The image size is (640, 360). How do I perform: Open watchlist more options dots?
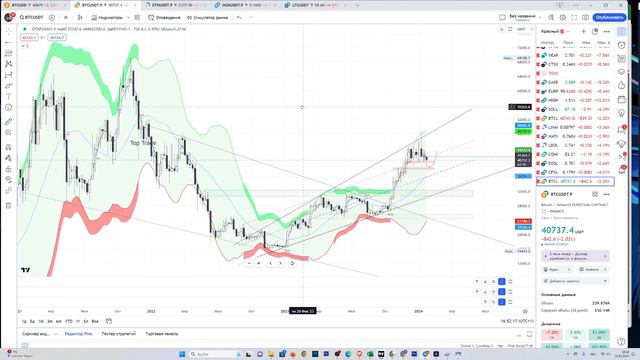click(607, 31)
